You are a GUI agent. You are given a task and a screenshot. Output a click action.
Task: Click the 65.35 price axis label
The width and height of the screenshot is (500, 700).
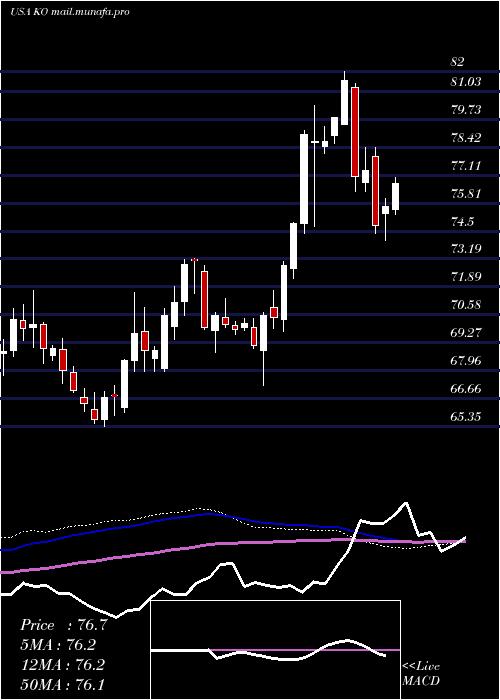(466, 417)
